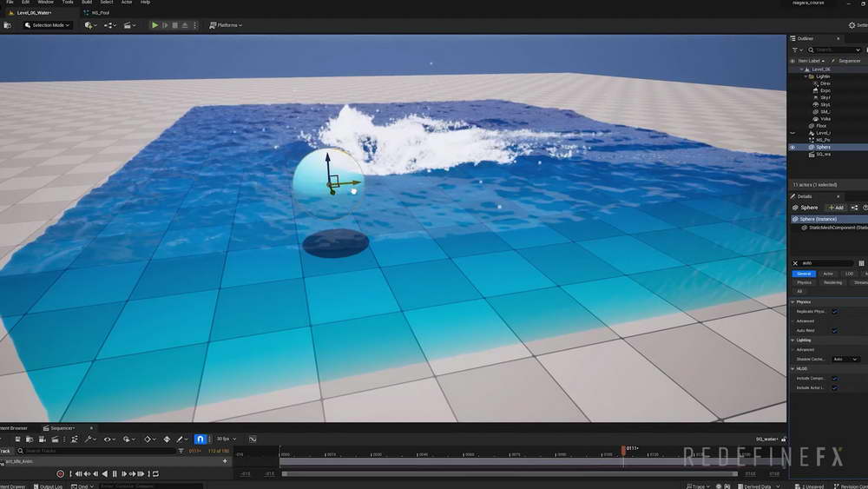Click the red record button
This screenshot has height=489, width=868.
point(60,474)
